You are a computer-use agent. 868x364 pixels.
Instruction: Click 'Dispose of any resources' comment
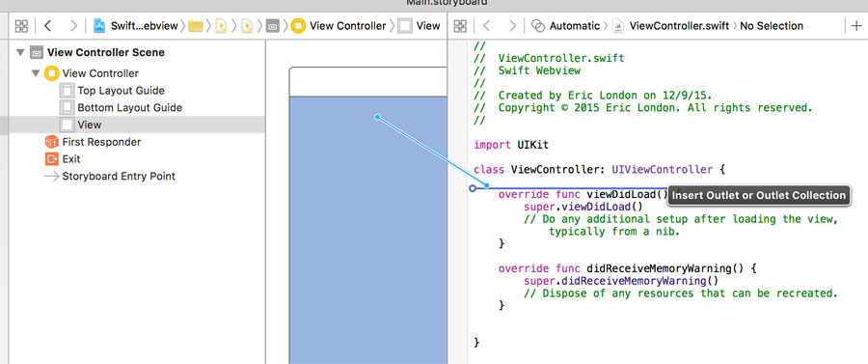680,294
